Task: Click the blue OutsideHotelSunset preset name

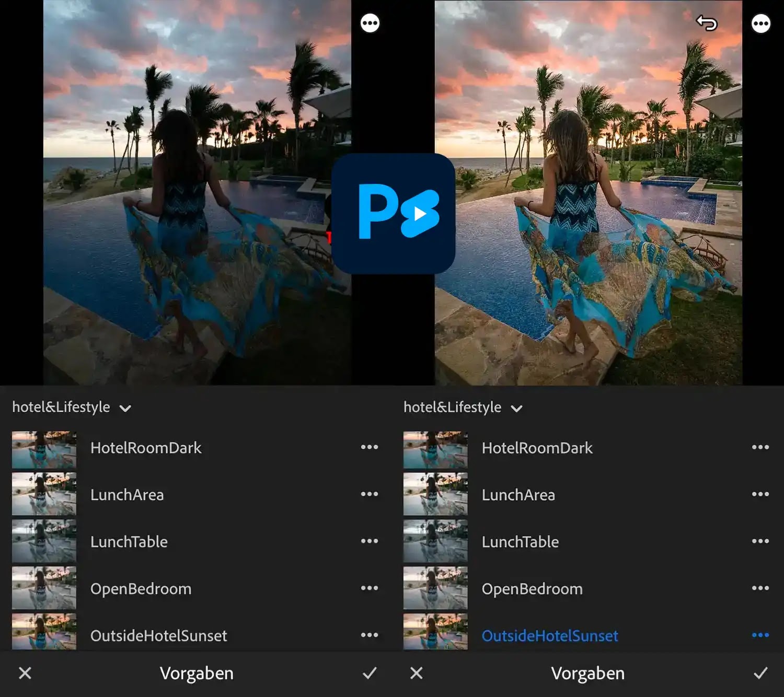Action: pyautogui.click(x=550, y=636)
